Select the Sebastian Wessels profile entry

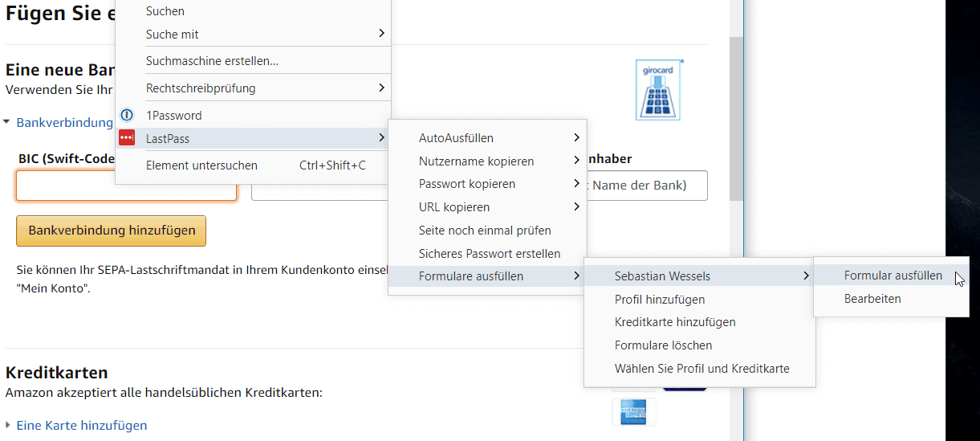[699, 276]
